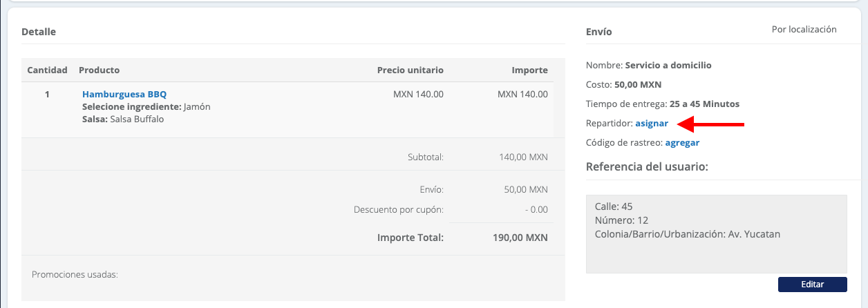868x308 pixels.
Task: Click inside the user reference text box
Action: click(716, 233)
